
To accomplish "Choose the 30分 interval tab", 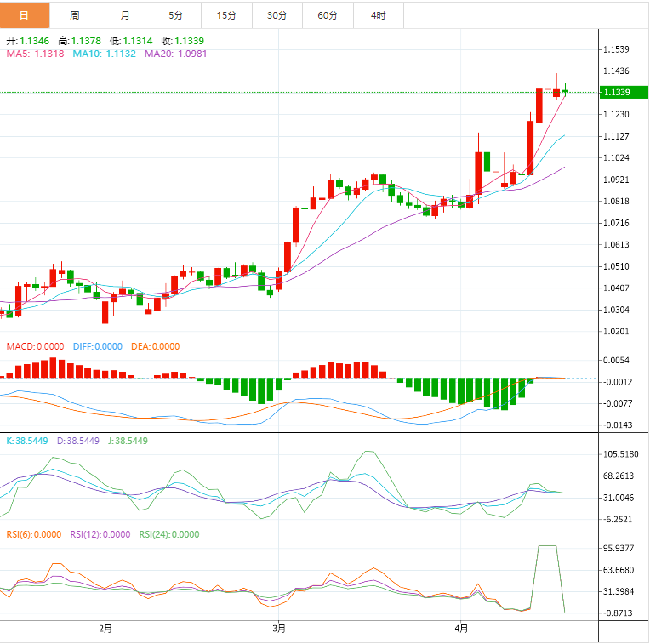I will point(277,15).
